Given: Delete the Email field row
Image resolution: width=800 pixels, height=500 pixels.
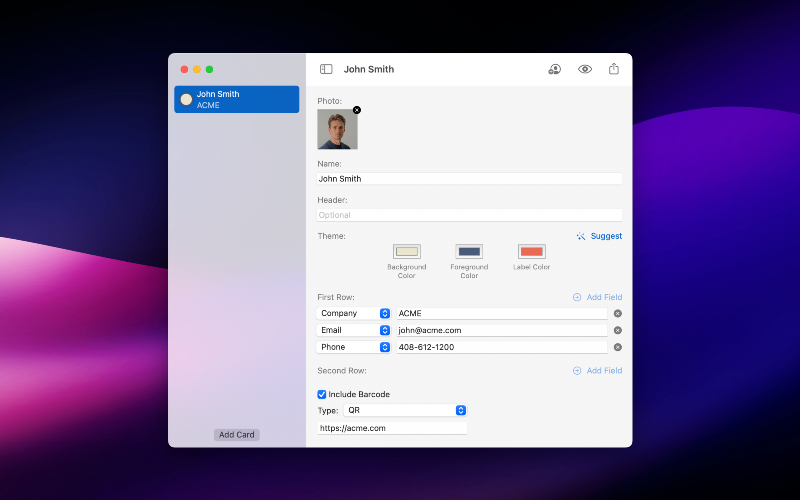Looking at the screenshot, I should (x=617, y=330).
